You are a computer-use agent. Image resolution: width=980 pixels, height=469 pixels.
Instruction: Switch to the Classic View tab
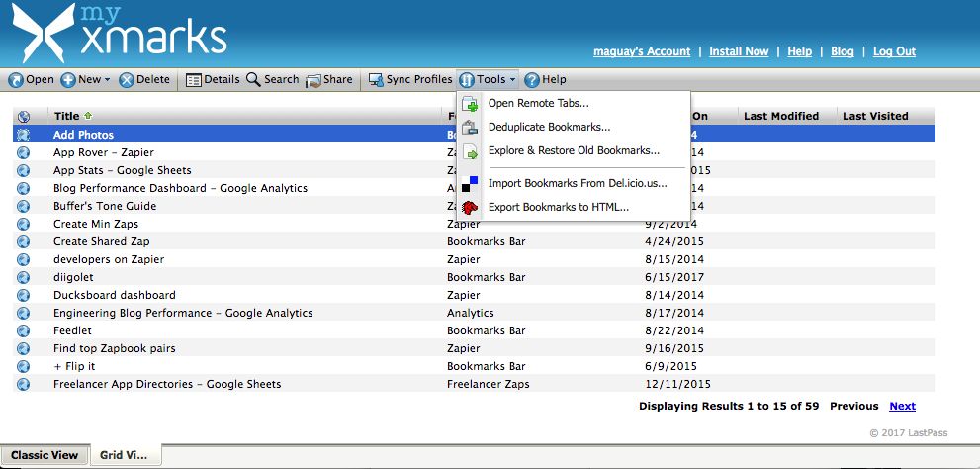[45, 455]
